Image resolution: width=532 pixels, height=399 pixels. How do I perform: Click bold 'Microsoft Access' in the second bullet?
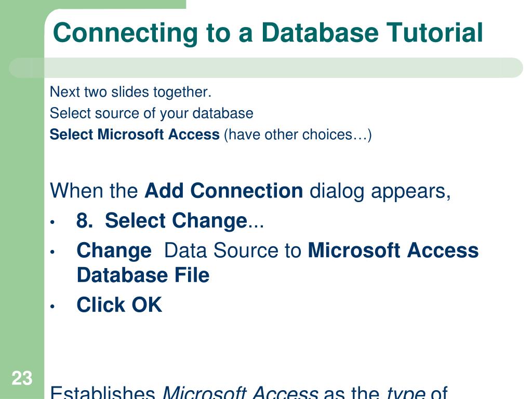pos(393,250)
